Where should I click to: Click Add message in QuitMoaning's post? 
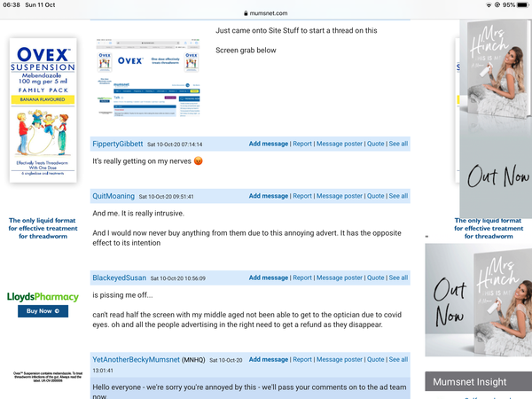(x=269, y=196)
